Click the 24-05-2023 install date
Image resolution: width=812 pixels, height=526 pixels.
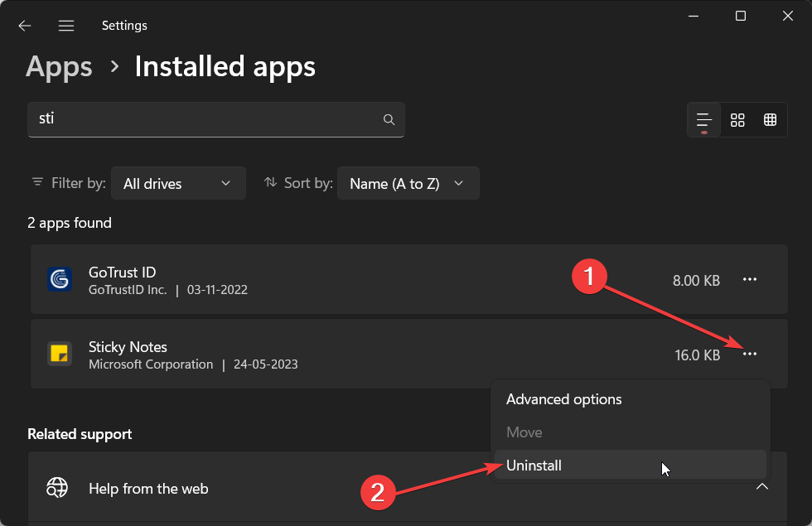(266, 364)
